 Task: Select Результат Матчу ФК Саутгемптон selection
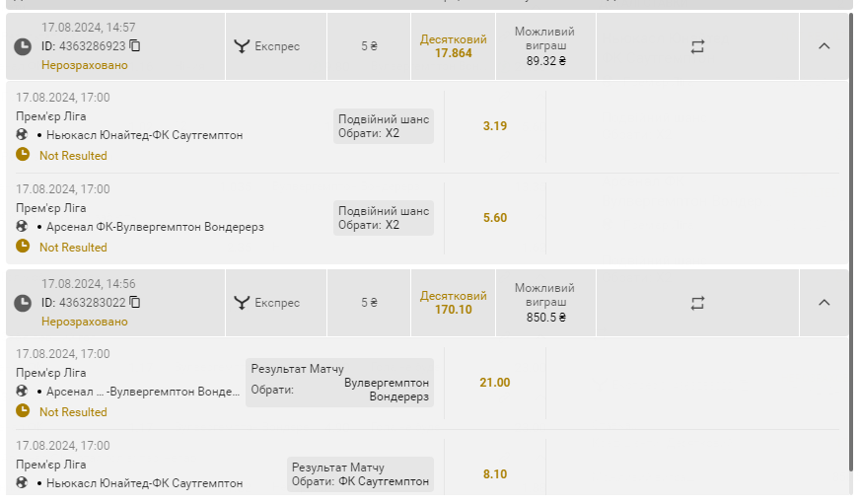(x=360, y=474)
